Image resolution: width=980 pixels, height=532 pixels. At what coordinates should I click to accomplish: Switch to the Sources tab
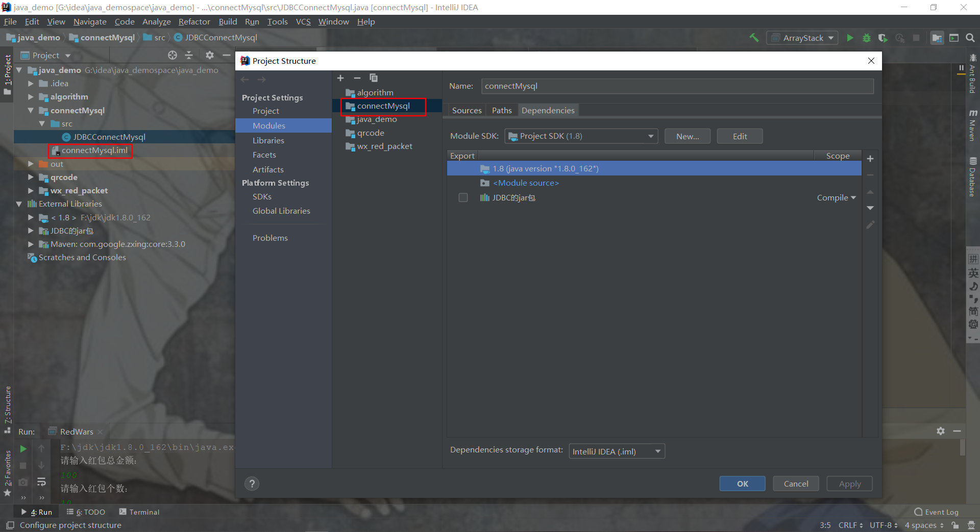[466, 110]
